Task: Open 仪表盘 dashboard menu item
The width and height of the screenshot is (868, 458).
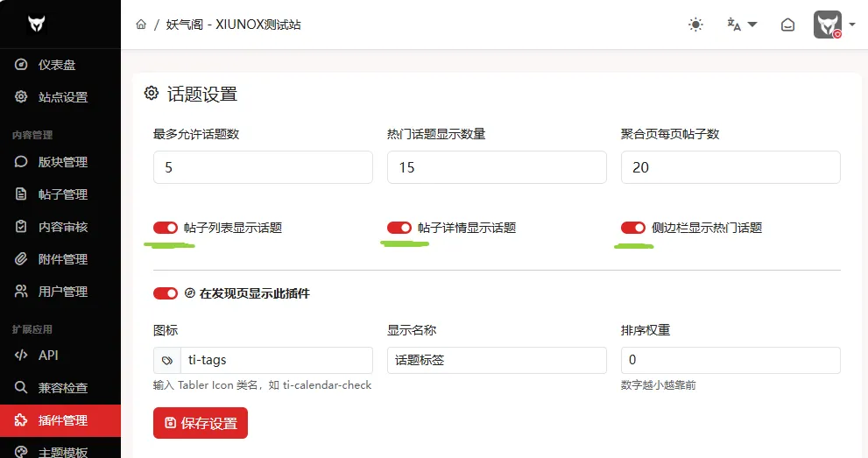Action: (60, 65)
